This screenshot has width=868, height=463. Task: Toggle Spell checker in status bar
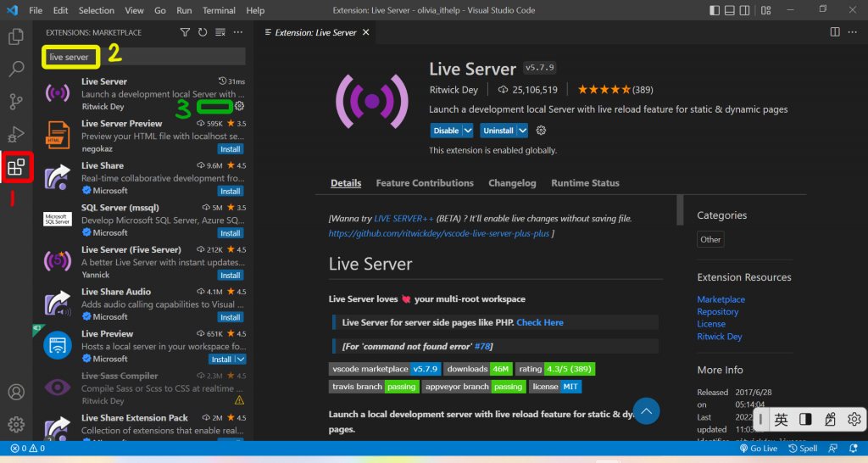[x=804, y=449]
